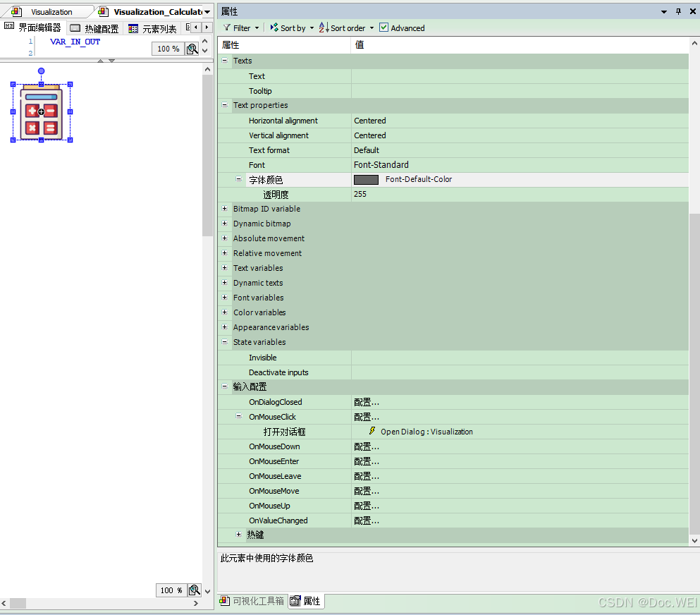
Task: Click the Sort order A-Z icon
Action: coord(324,28)
